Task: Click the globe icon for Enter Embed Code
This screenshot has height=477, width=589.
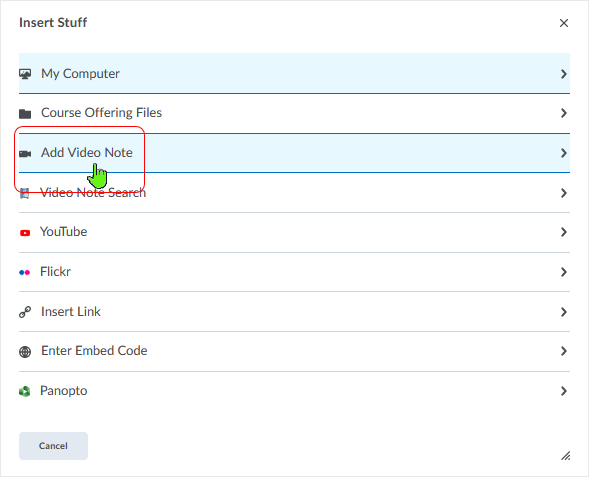Action: [x=25, y=352]
